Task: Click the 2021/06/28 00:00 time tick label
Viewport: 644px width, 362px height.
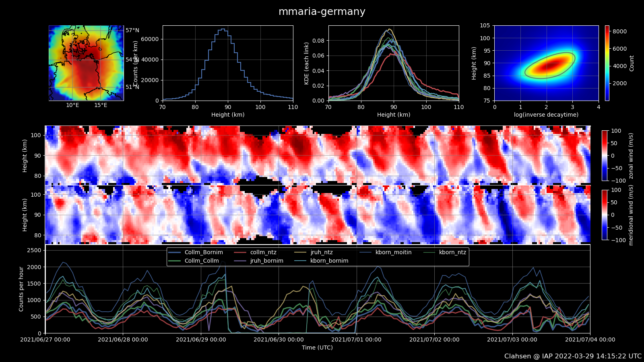Action: (x=123, y=339)
